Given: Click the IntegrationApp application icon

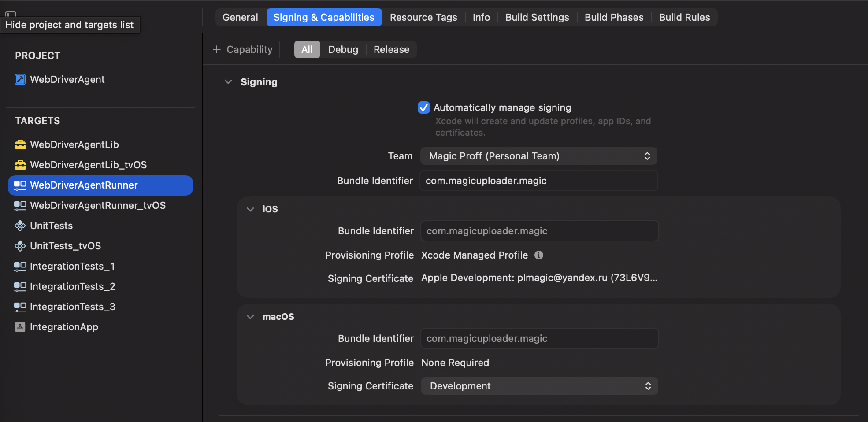Looking at the screenshot, I should pyautogui.click(x=20, y=327).
